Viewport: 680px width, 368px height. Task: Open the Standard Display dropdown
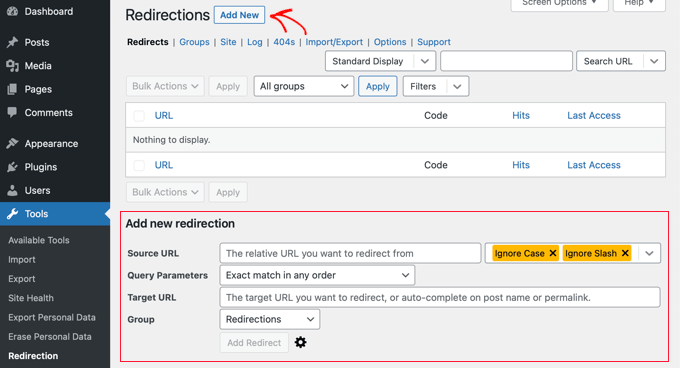click(x=380, y=61)
